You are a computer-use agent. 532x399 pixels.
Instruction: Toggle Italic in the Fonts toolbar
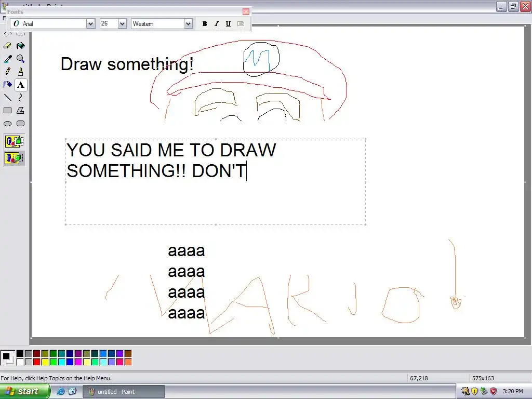pyautogui.click(x=217, y=24)
